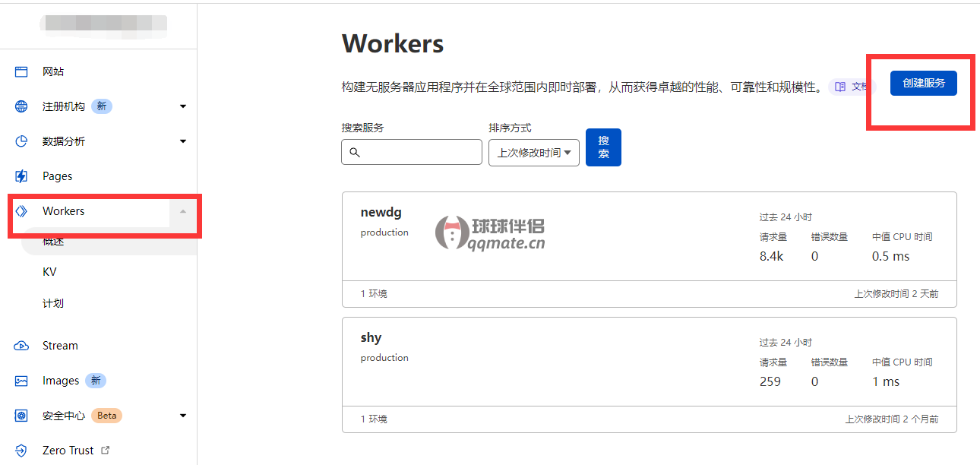This screenshot has width=980, height=465.
Task: Click the Zero Trust sidebar icon
Action: pos(21,451)
